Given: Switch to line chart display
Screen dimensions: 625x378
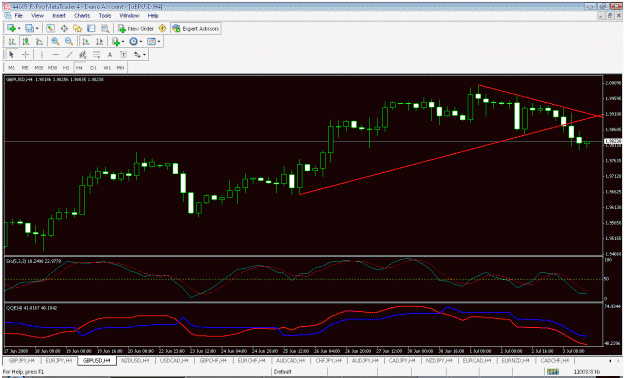Looking at the screenshot, I should [39, 41].
